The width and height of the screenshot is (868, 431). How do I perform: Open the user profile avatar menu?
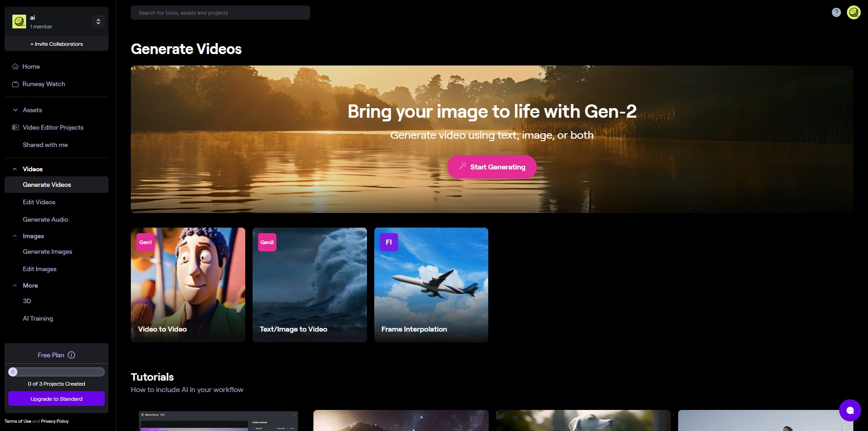[x=854, y=12]
